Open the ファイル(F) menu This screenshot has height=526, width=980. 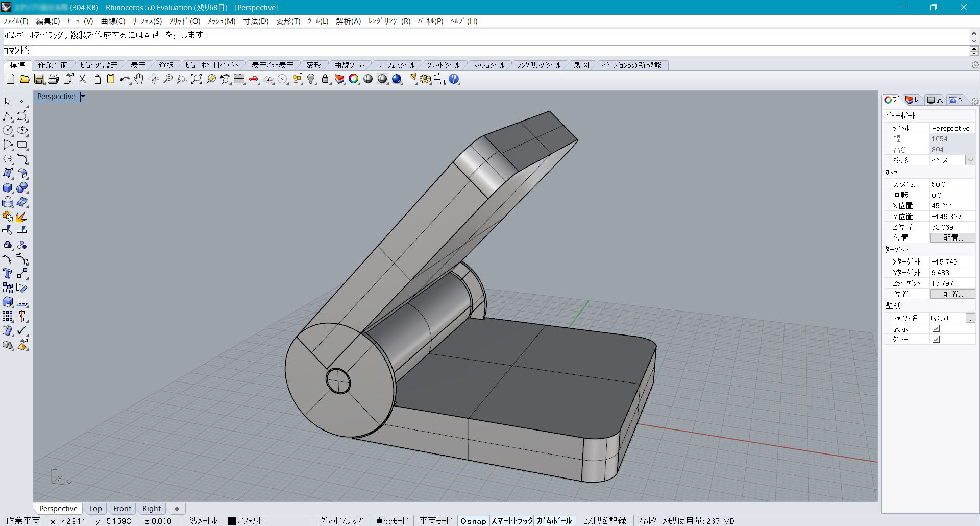point(16,21)
